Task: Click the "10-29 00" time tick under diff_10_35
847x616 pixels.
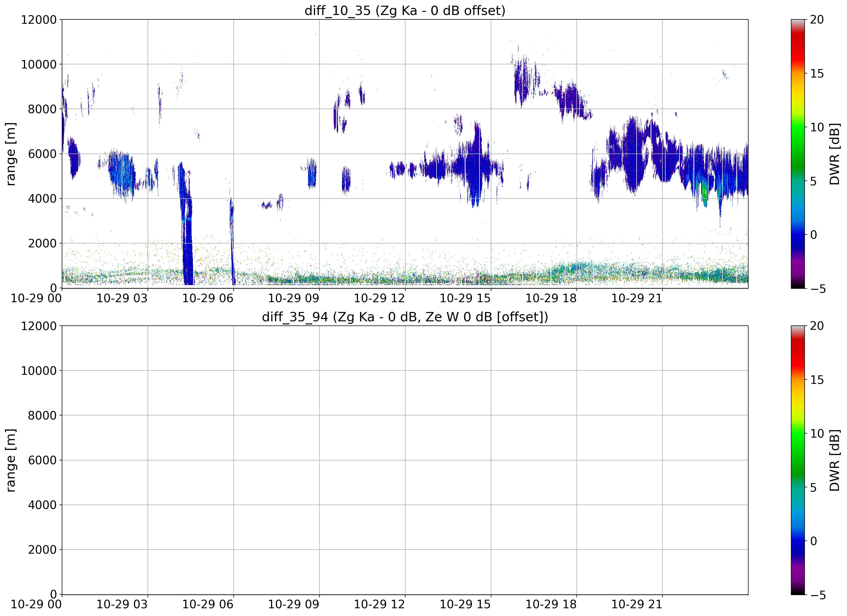Action: (x=36, y=298)
